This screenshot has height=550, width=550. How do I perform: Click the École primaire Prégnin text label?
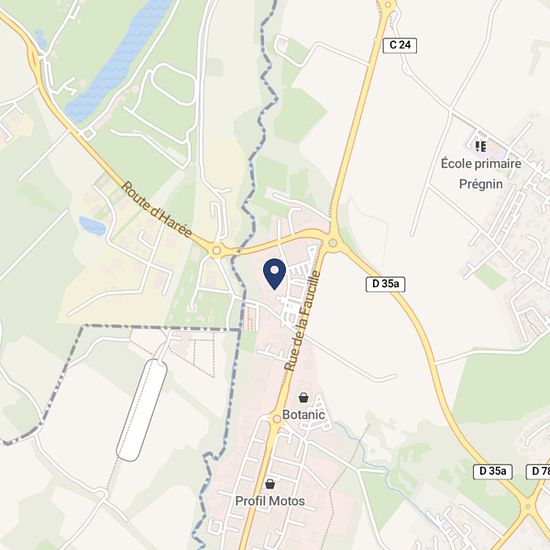(481, 174)
